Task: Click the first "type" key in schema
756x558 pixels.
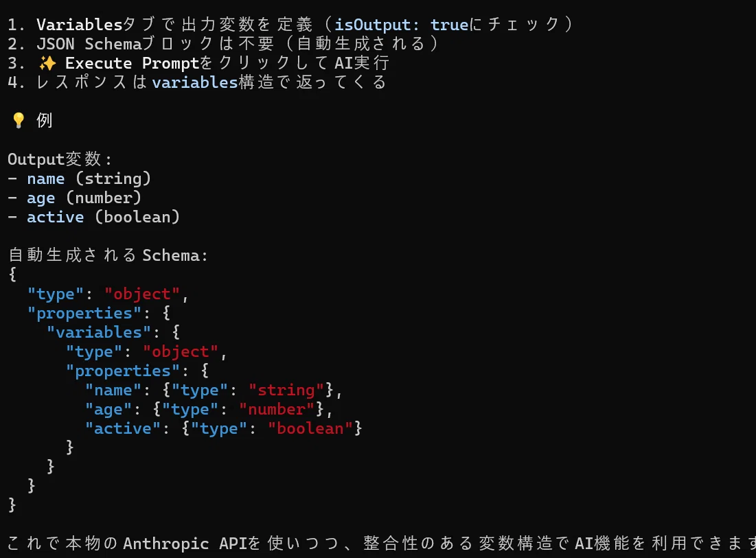Action: [x=56, y=294]
